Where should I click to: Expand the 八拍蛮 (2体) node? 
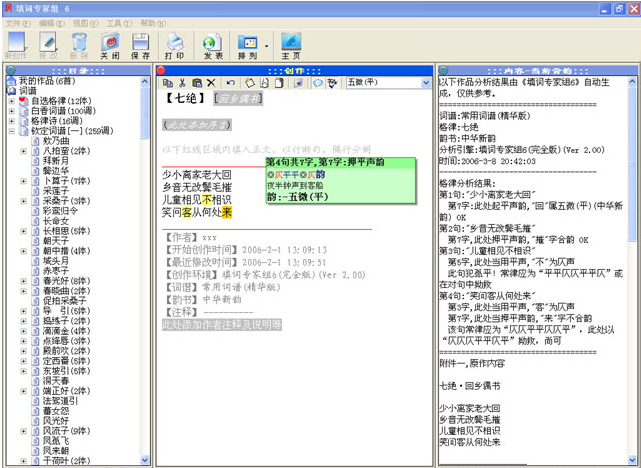tap(23, 151)
